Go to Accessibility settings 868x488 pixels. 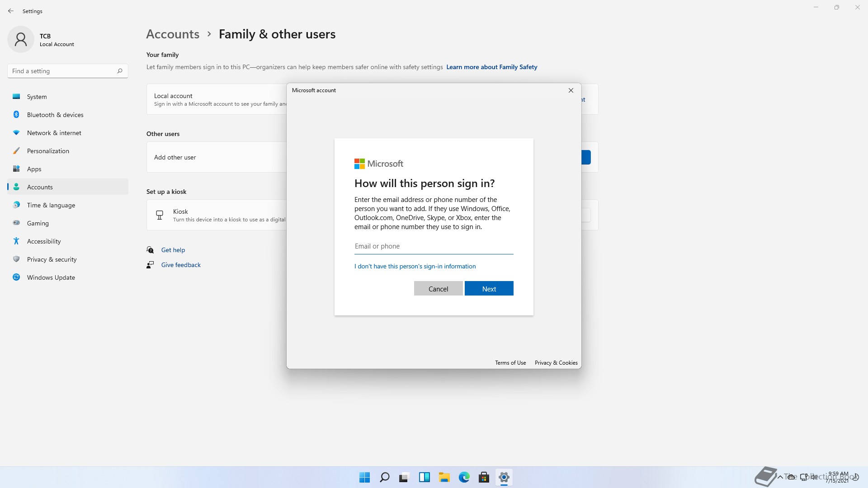68,241
